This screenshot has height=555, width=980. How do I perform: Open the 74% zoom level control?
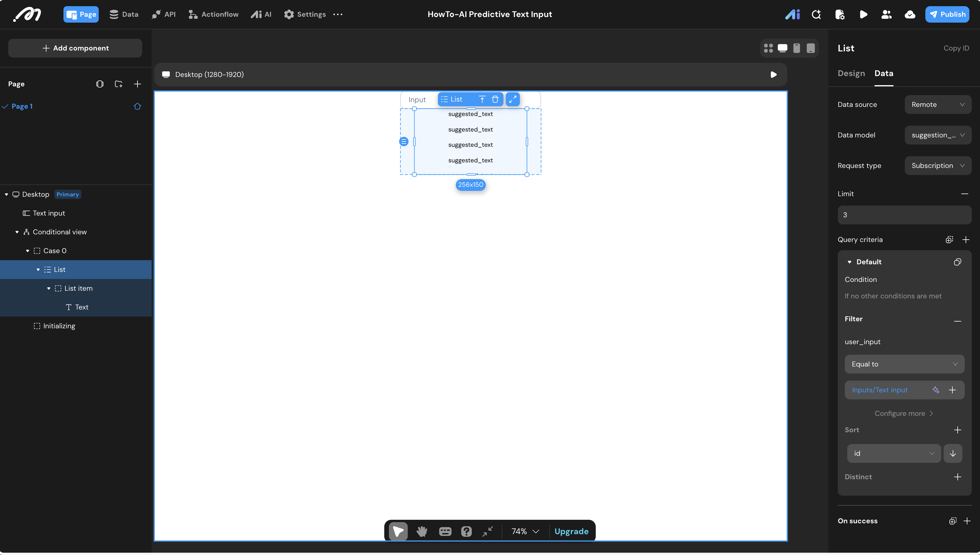(x=525, y=531)
